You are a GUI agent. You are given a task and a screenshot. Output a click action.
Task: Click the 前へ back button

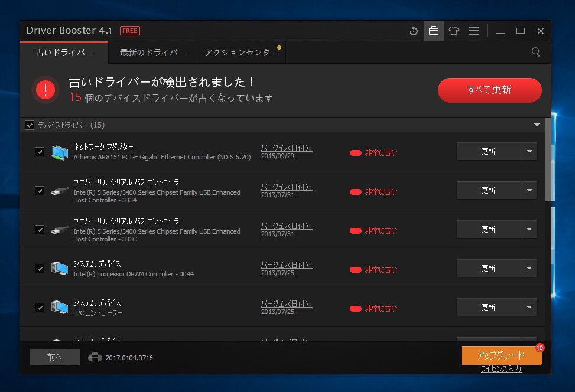pos(54,357)
